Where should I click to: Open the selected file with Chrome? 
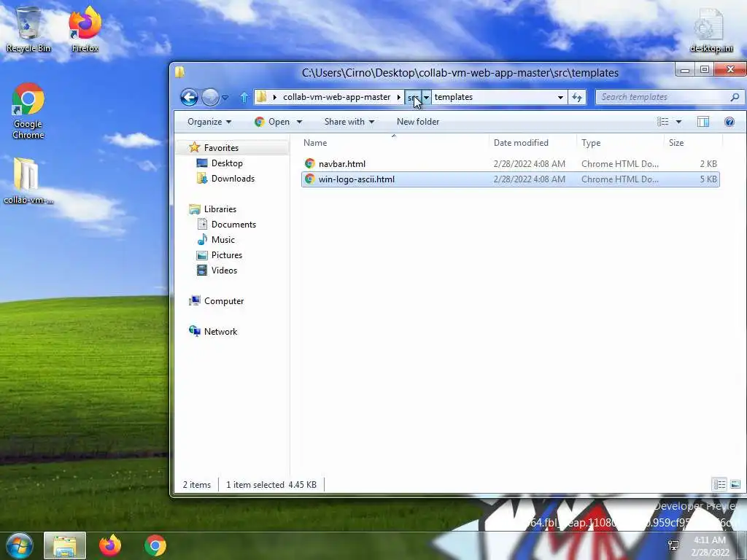coord(273,122)
